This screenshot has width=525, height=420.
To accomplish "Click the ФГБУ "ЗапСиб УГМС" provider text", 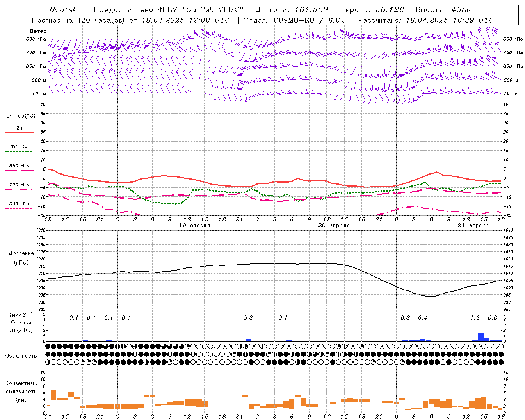I will [x=200, y=10].
